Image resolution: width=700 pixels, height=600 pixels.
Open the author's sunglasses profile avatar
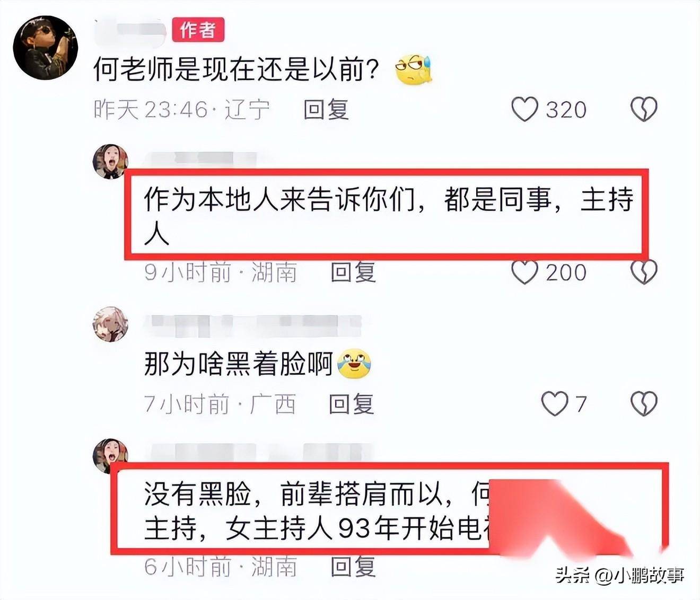tap(46, 48)
